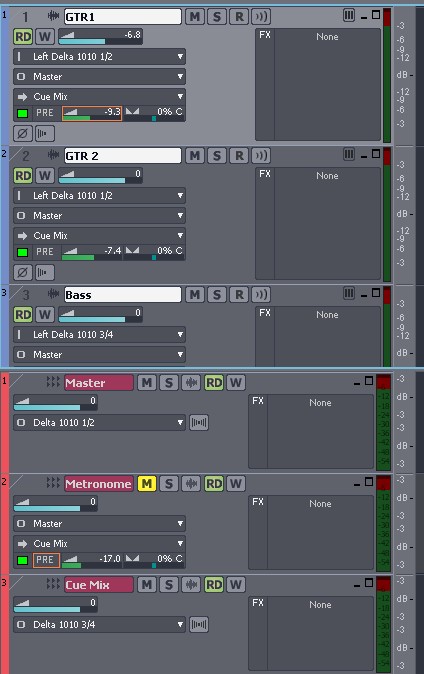The image size is (424, 674).
Task: Open GTR1 input dropdown Left Delta 1010 1/2
Action: pos(100,57)
